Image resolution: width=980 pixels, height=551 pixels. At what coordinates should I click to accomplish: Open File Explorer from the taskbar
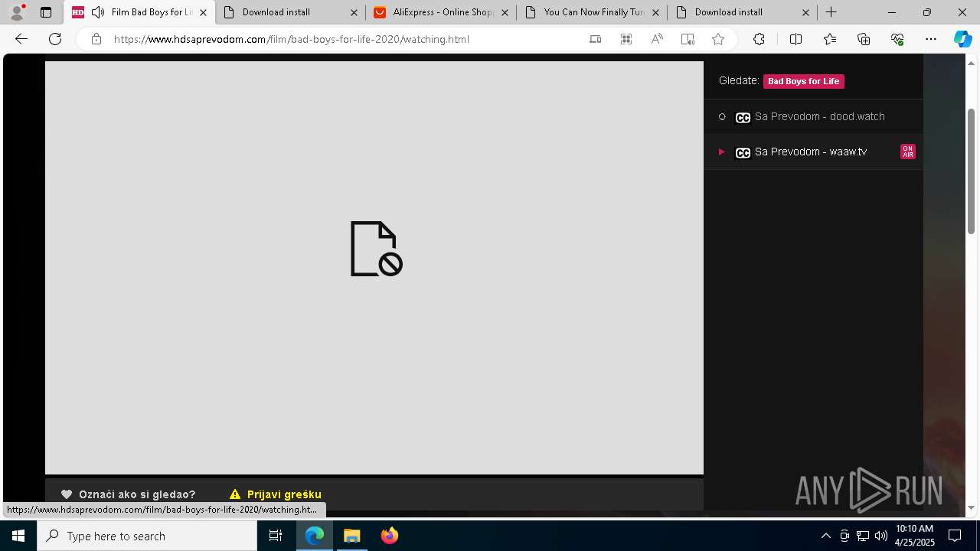tap(351, 536)
